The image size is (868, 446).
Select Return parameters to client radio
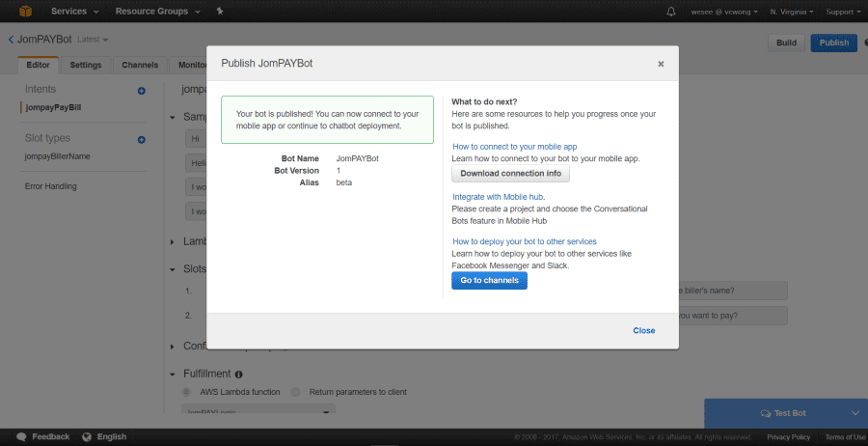click(x=296, y=392)
